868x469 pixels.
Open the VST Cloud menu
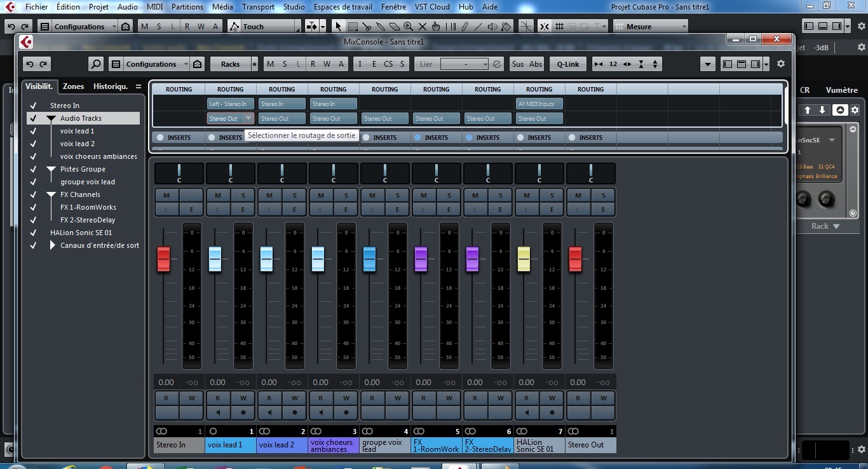pyautogui.click(x=432, y=7)
